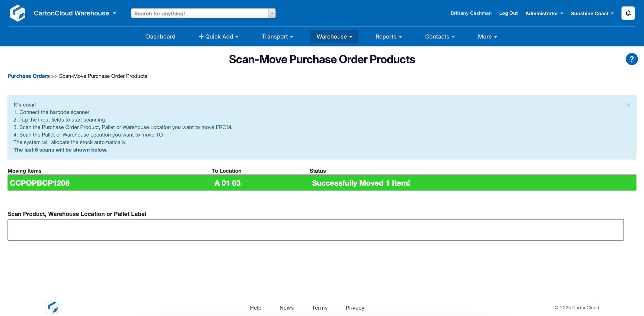
Task: Click the To Location column header
Action: click(227, 171)
